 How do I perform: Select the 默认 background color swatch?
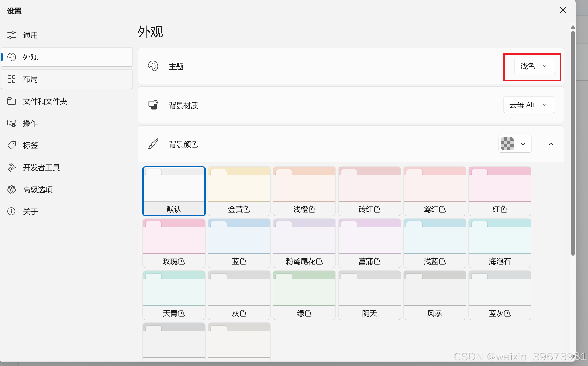coord(174,191)
